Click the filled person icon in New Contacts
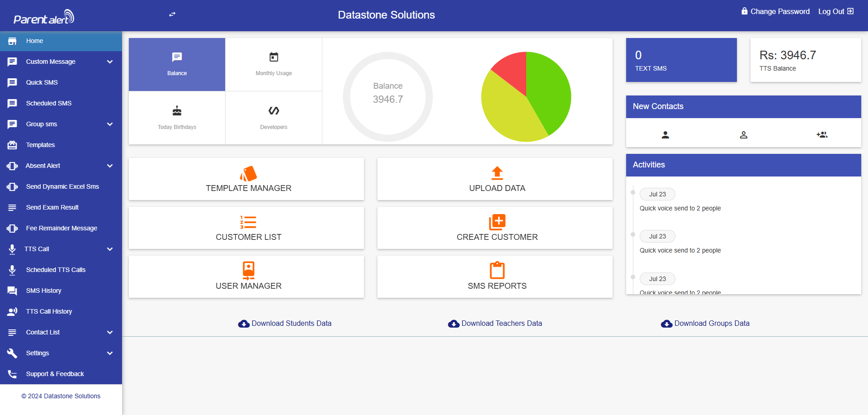 coord(665,135)
